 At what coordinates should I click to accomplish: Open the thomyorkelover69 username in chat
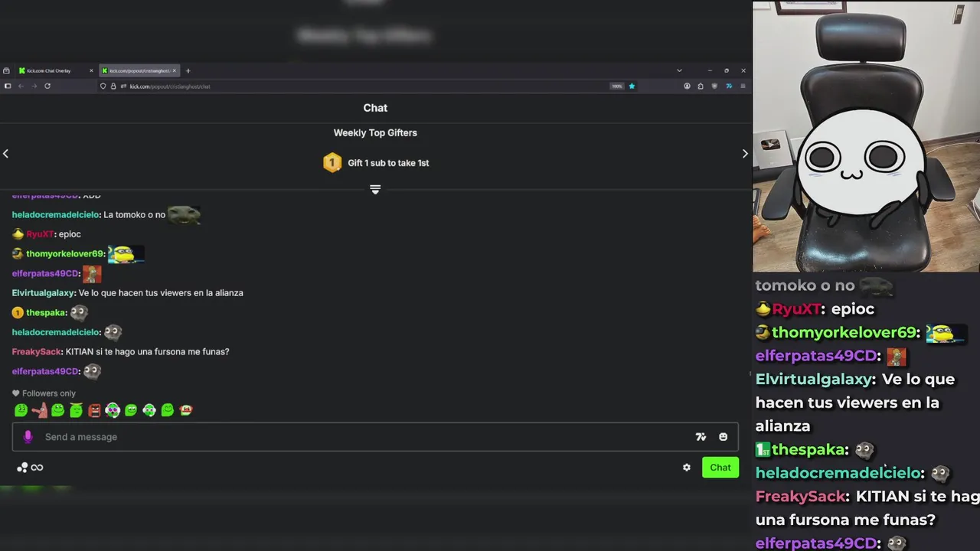(x=64, y=254)
